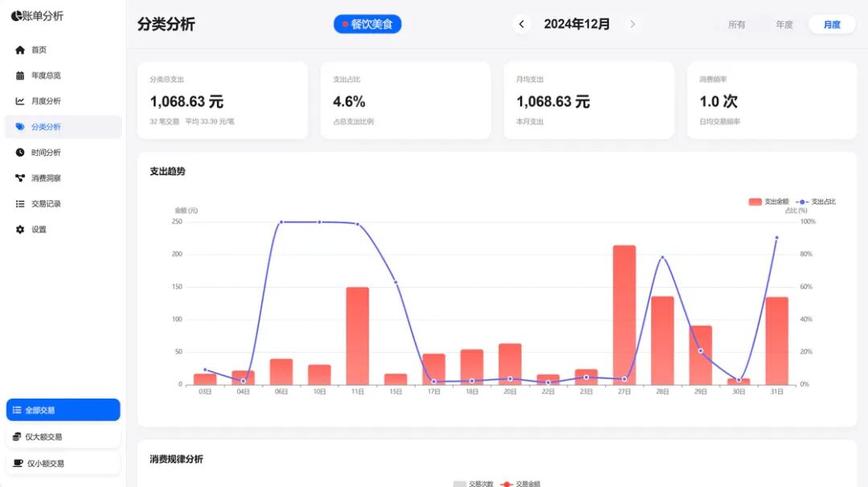Screen dimensions: 868x487
Task: Click the gear icon beside 设置
Action: click(20, 229)
